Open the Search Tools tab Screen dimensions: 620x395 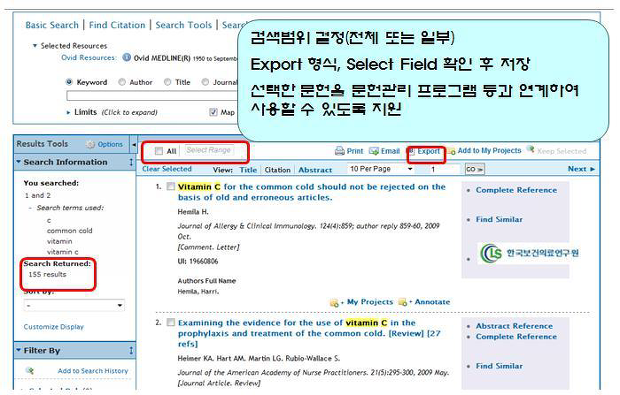[183, 25]
